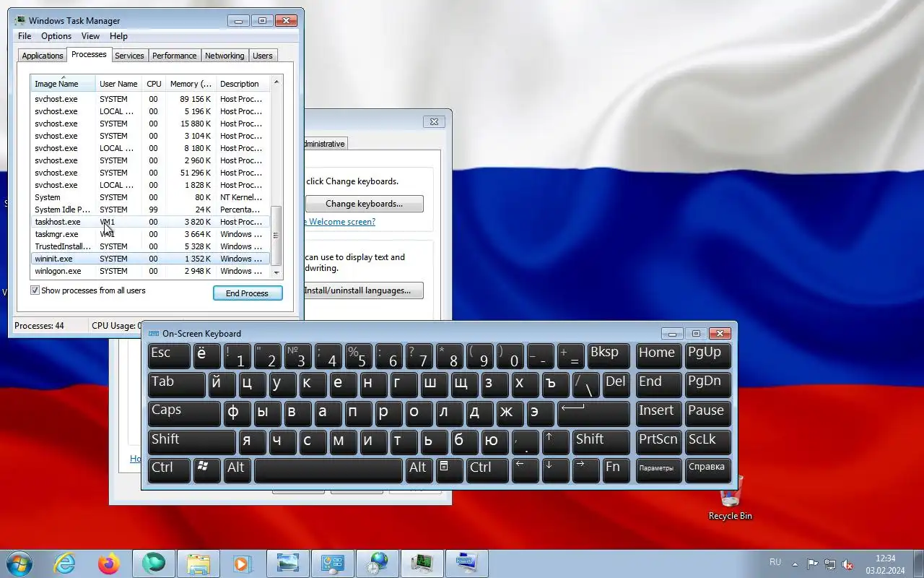This screenshot has height=578, width=924.
Task: Hit the Windows logo key on the keyboard
Action: [206, 470]
